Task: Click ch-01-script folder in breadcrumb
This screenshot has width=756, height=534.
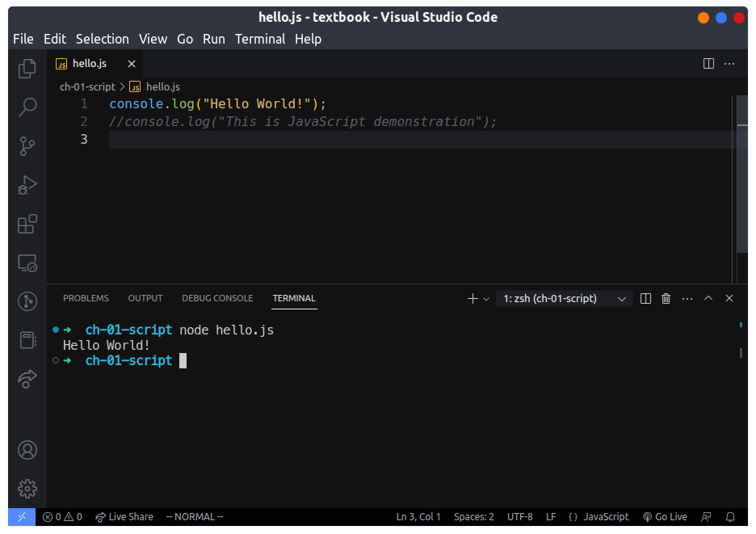Action: pos(87,86)
